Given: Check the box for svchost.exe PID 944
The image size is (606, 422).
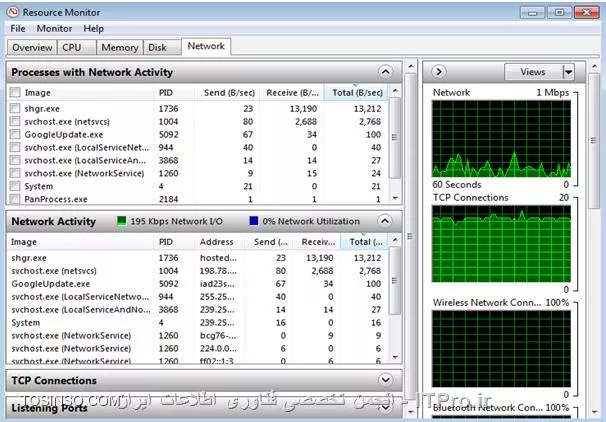Looking at the screenshot, I should click(15, 147).
